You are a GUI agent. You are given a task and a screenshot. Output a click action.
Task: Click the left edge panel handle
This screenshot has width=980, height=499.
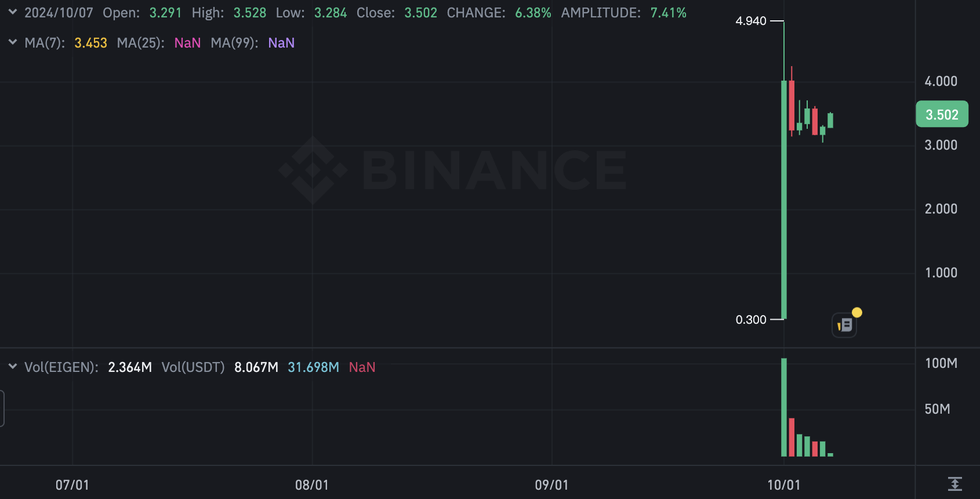[x=2, y=408]
